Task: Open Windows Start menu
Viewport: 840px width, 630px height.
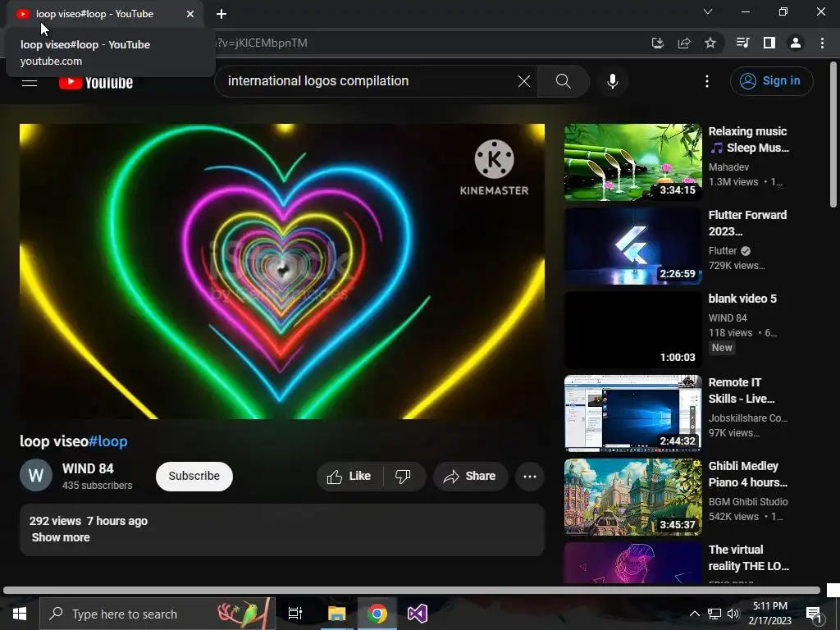Action: click(x=20, y=614)
